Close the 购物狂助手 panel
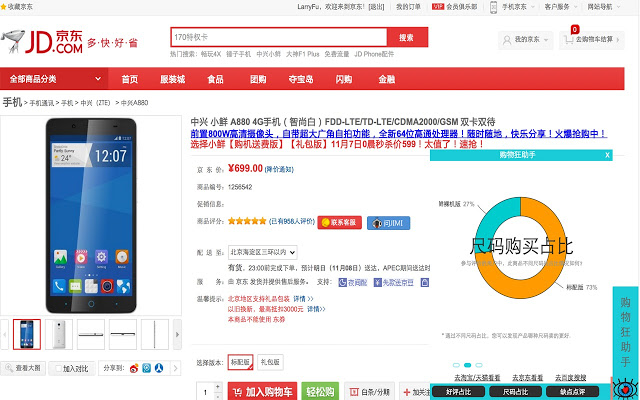Screen dimensions: 640x400 607,155
